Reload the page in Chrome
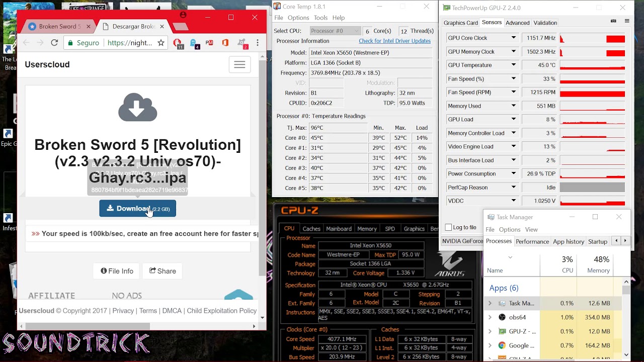The width and height of the screenshot is (644, 362). 54,43
